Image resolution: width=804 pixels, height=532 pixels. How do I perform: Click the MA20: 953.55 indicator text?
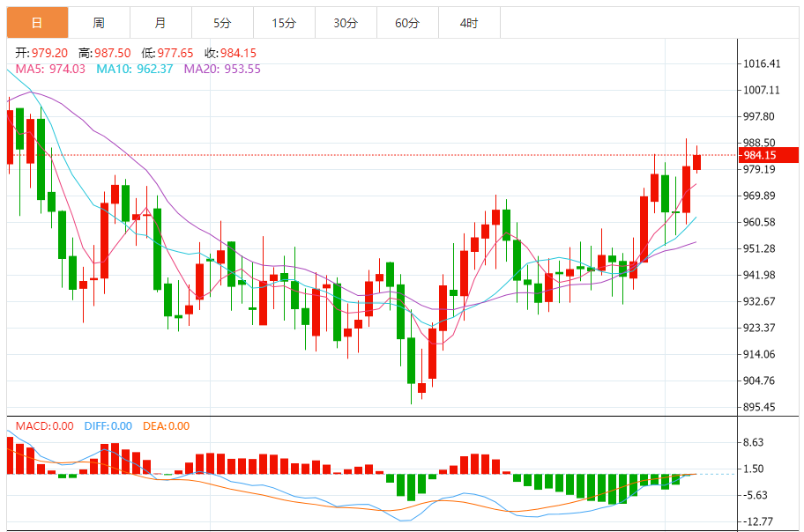(222, 70)
